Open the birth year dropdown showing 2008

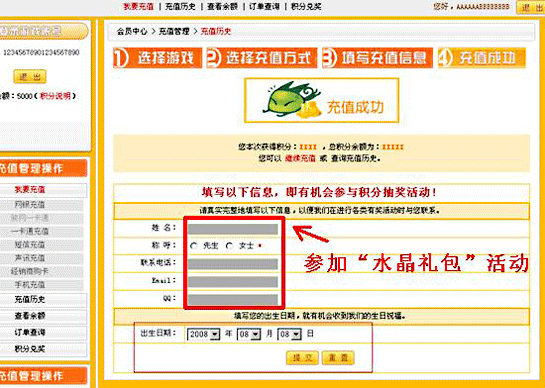(204, 334)
